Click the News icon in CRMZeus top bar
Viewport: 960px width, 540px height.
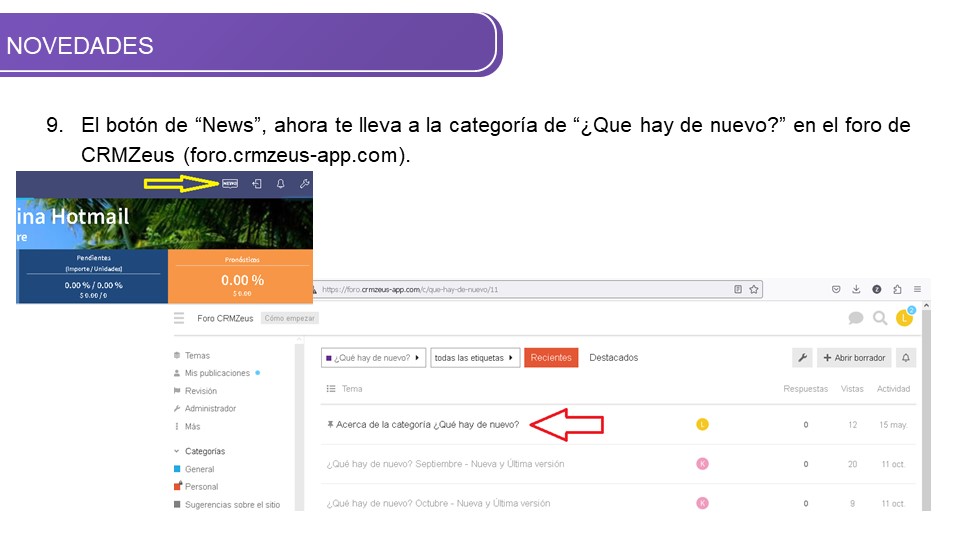coord(230,184)
